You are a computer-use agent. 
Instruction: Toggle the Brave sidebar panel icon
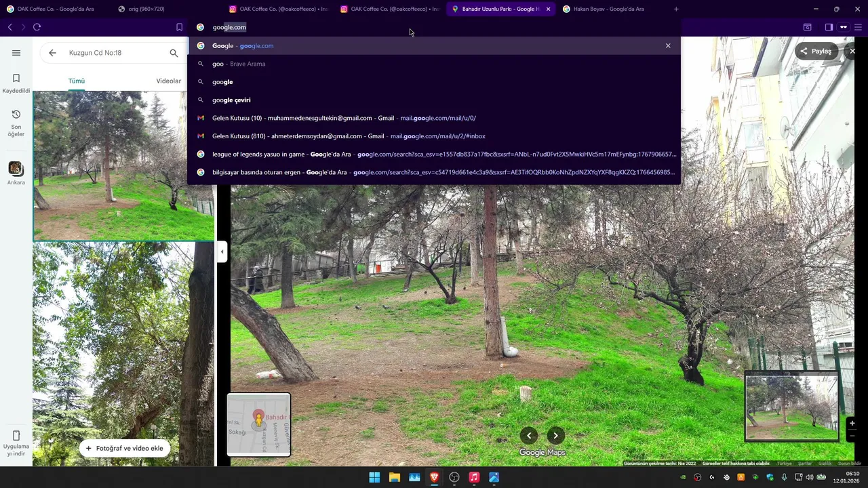point(829,27)
